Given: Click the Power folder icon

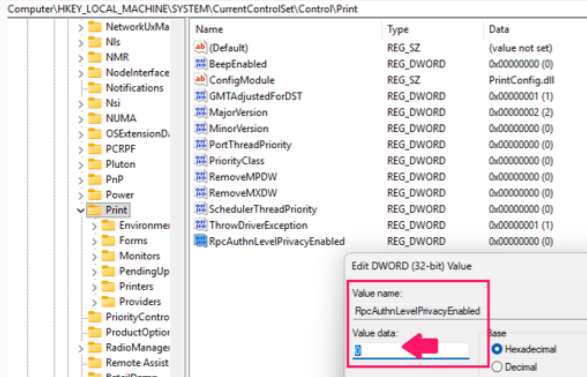Looking at the screenshot, I should coord(95,195).
